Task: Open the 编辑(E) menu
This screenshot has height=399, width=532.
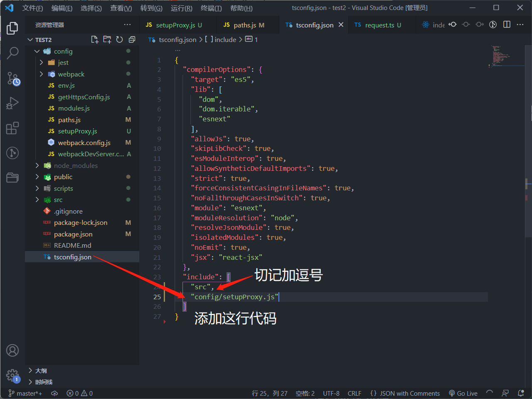Action: (x=62, y=8)
